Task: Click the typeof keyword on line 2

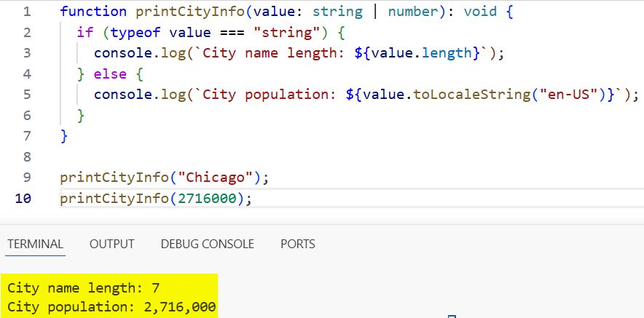Action: point(136,33)
